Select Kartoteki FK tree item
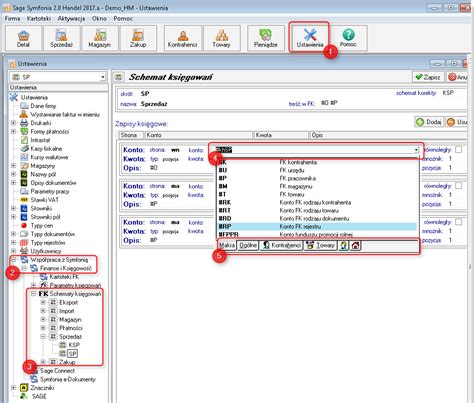This screenshot has width=474, height=403. pos(64,277)
